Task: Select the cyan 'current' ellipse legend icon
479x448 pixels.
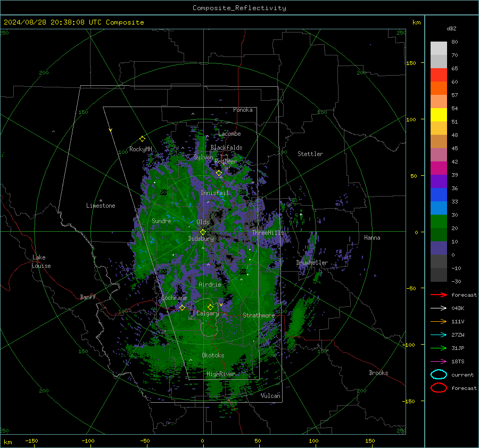Action: click(x=439, y=374)
